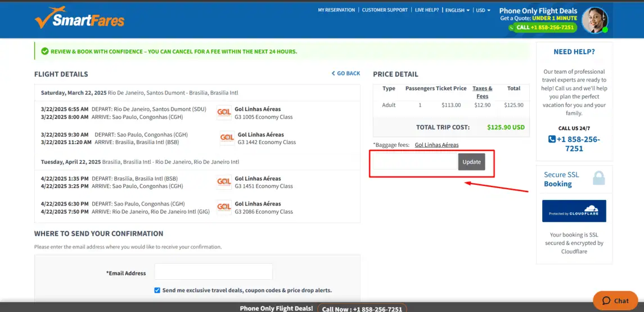Viewport: 644px width, 312px height.
Task: Open Live Help link
Action: click(x=427, y=10)
